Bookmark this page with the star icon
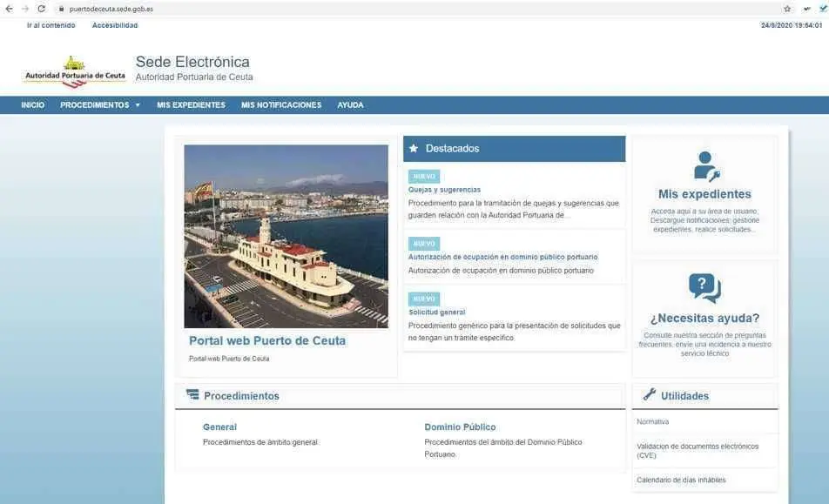The height and width of the screenshot is (504, 829). pos(787,9)
